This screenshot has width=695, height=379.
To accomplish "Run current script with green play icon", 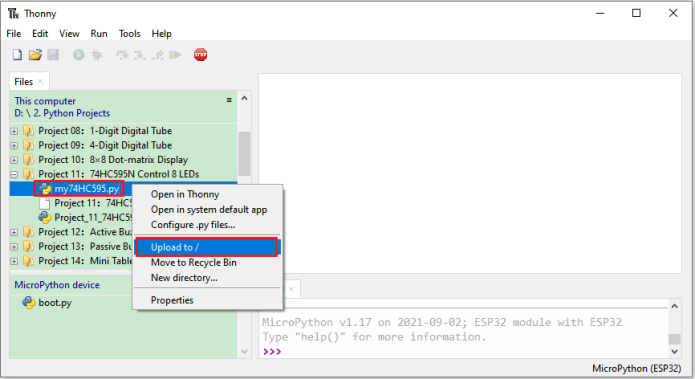I will click(x=78, y=55).
